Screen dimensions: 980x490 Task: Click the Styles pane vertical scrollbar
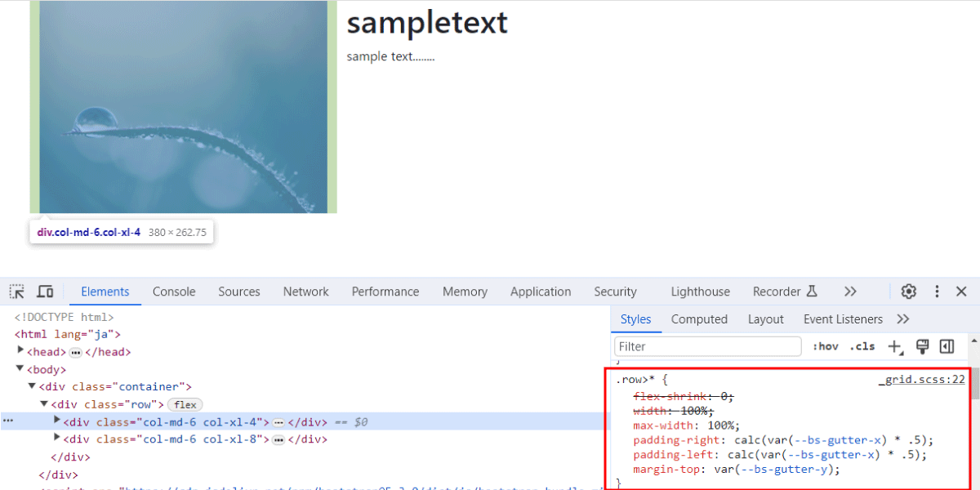tap(975, 384)
